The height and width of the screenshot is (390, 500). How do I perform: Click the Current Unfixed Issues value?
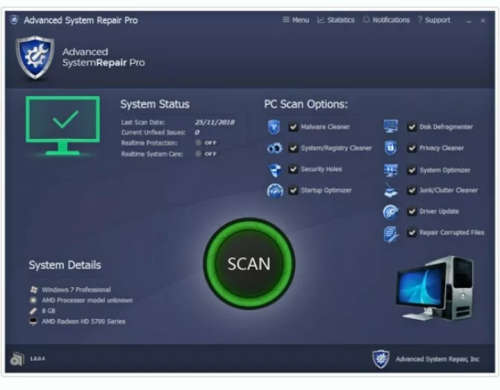click(x=197, y=132)
